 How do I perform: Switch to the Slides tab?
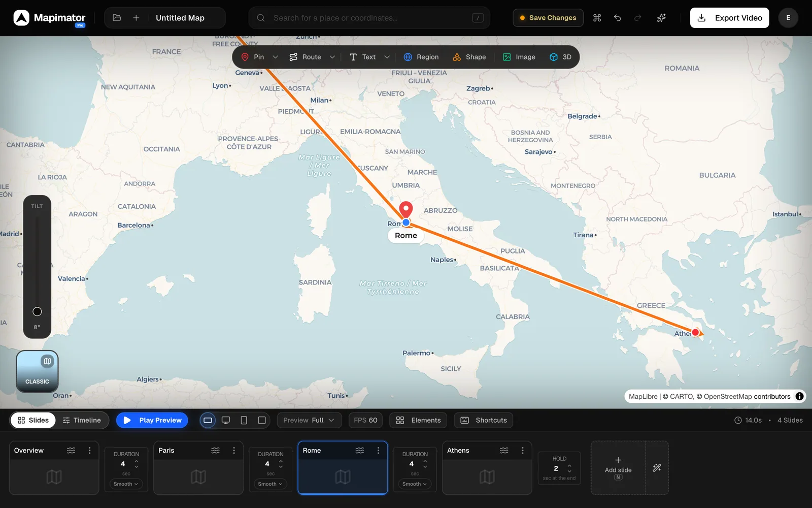(x=33, y=420)
